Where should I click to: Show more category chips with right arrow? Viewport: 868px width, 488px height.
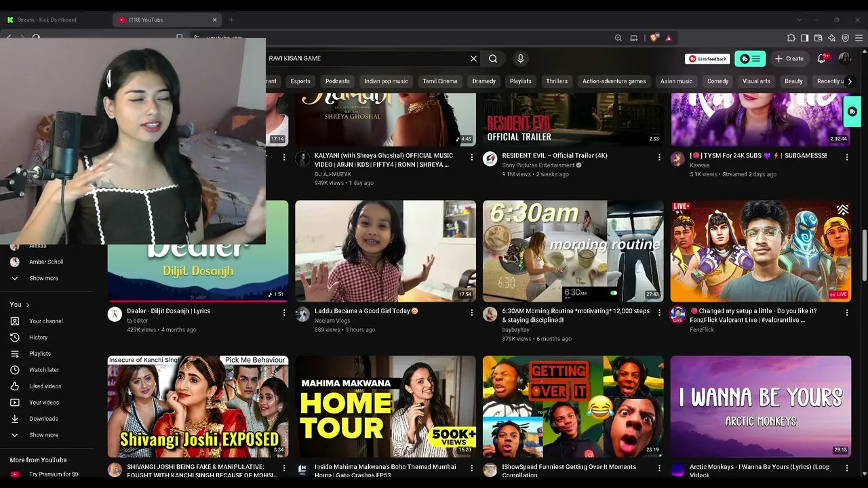(x=850, y=81)
